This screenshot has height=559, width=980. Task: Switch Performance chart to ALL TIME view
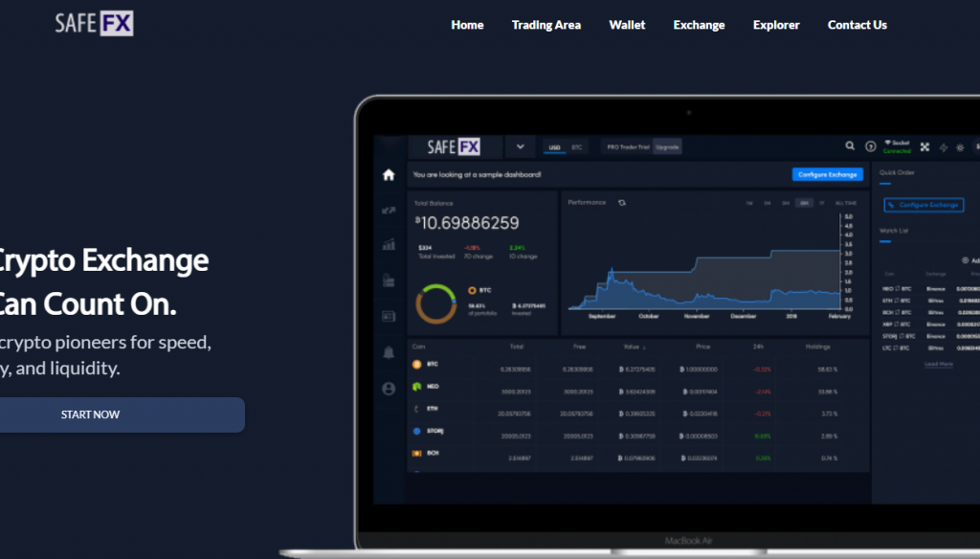tap(845, 201)
